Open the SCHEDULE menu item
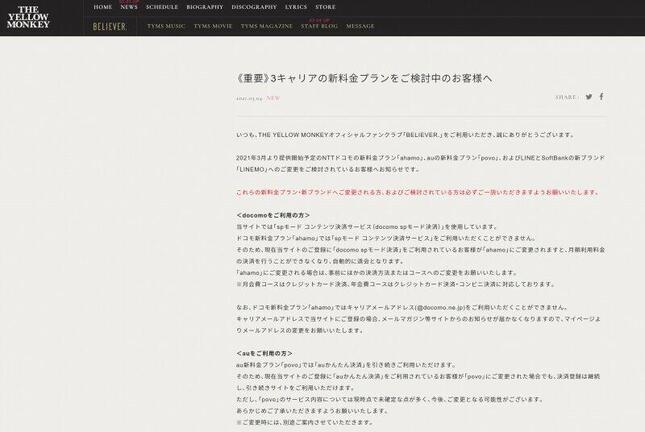Screen dimensions: 645x432 162,7
